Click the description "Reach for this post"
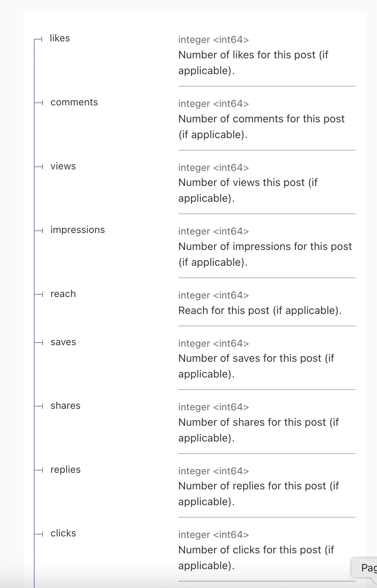Screen dimensions: 377x588 point(260,311)
